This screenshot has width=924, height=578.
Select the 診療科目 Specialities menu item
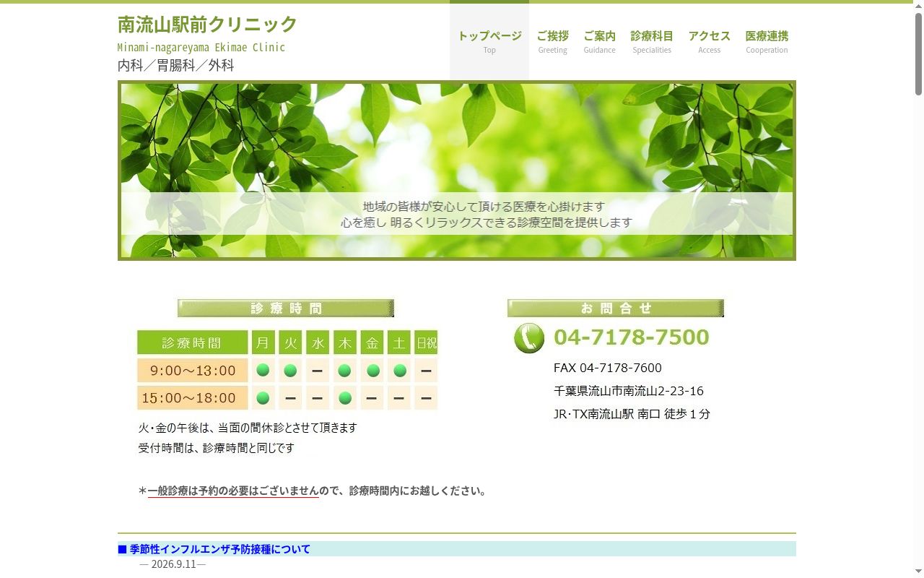point(652,42)
